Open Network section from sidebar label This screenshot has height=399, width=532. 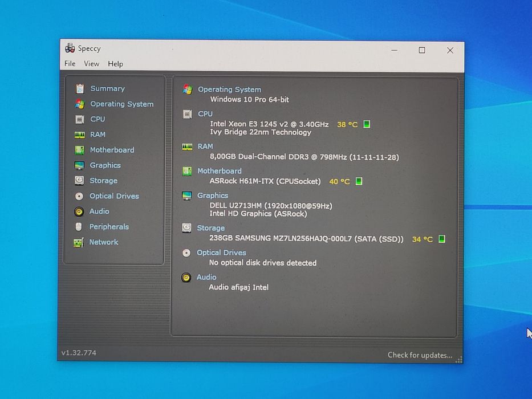(103, 242)
